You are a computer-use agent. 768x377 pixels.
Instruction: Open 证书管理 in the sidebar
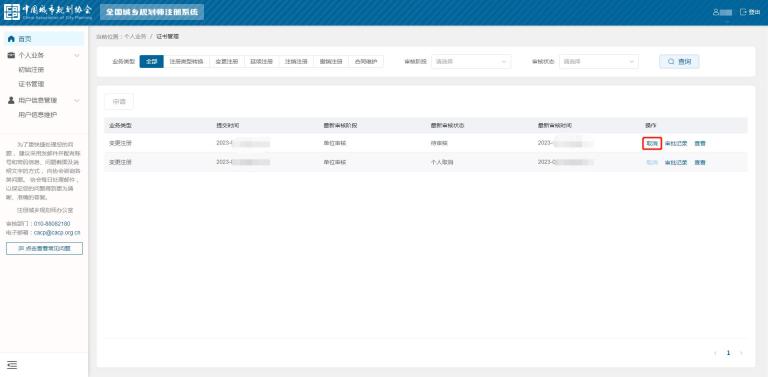click(x=31, y=84)
